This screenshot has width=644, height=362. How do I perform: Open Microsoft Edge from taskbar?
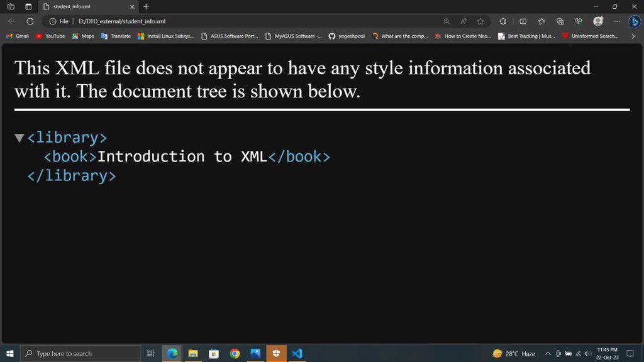coord(172,353)
